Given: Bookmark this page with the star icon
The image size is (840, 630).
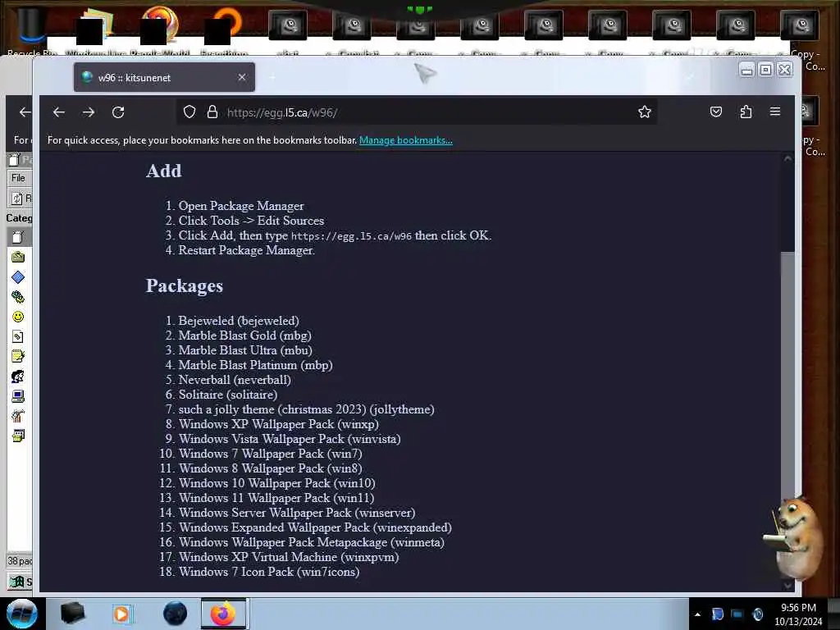Looking at the screenshot, I should coord(645,112).
